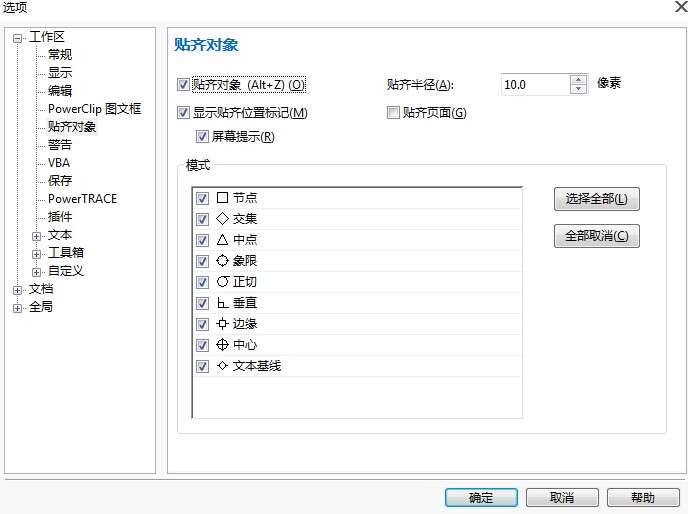Viewport: 688px width, 514px height.
Task: Uncheck the 节点 mode checkbox
Action: tap(202, 198)
